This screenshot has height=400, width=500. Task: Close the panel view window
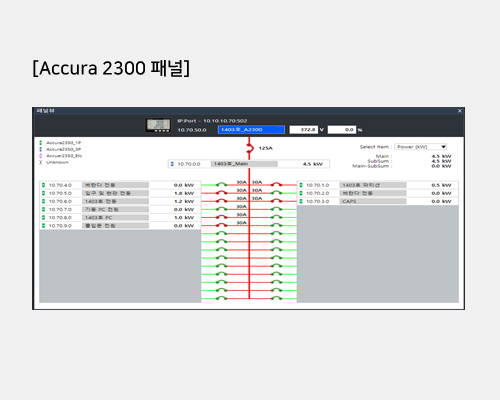click(460, 111)
